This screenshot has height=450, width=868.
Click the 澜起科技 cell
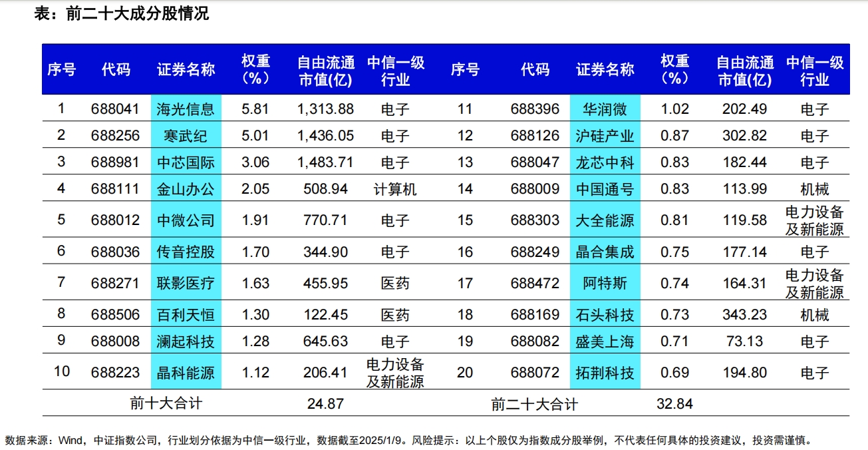tap(186, 341)
